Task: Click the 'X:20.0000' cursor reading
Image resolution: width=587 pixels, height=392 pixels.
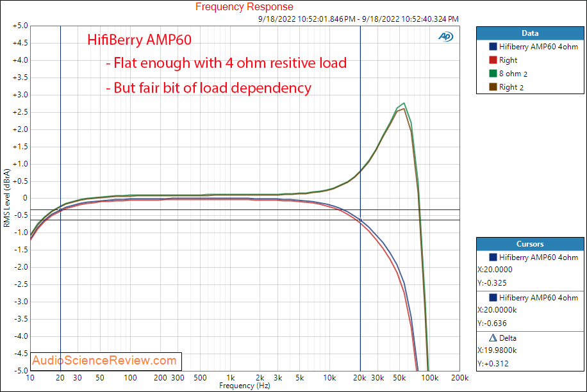Action: [x=495, y=269]
